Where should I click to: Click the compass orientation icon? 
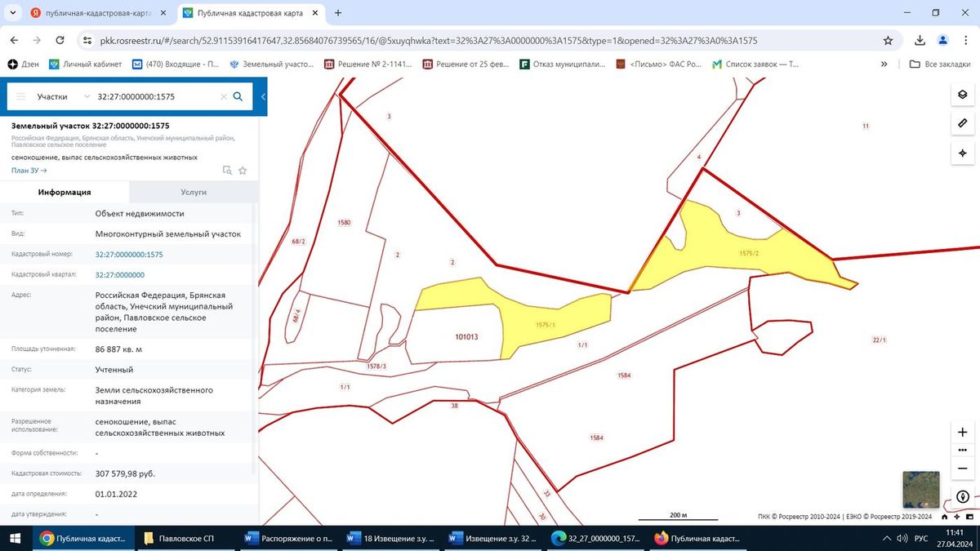point(963,496)
